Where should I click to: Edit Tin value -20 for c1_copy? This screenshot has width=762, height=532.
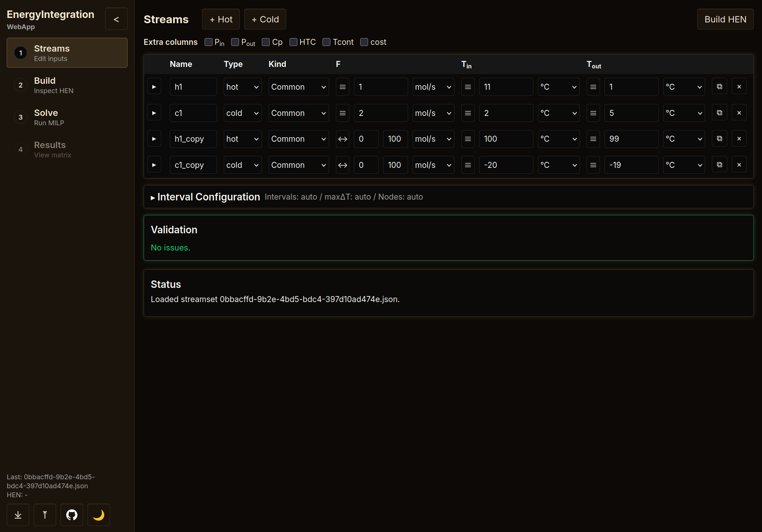(506, 165)
